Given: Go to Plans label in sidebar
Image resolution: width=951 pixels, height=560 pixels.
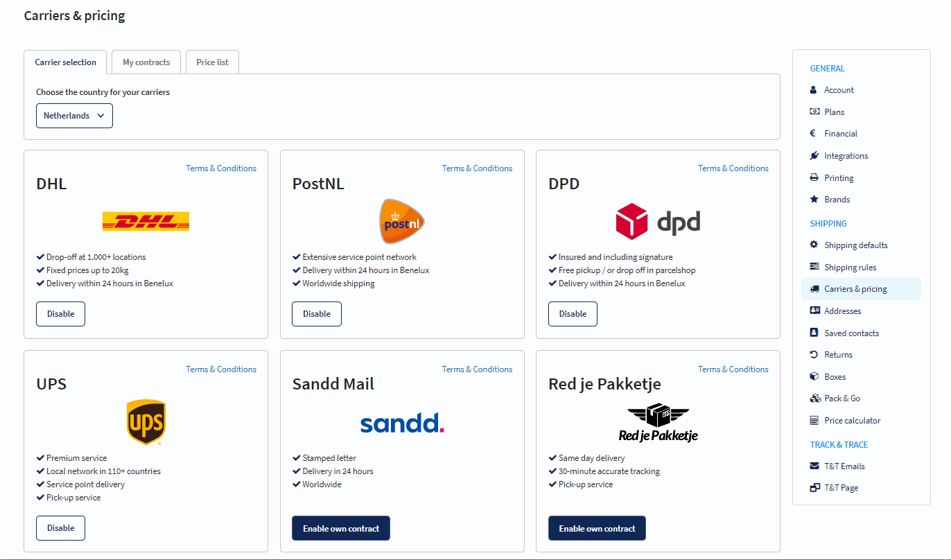Looking at the screenshot, I should click(835, 112).
